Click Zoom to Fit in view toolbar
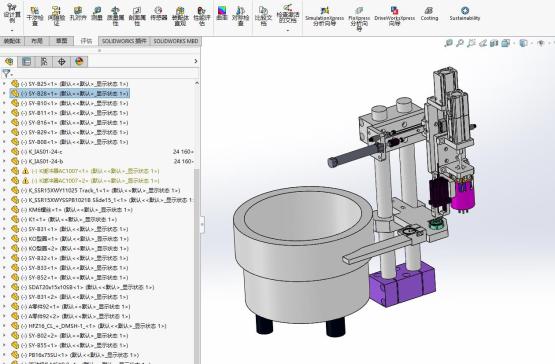Screen dimensions: 555x364 coord(448,43)
